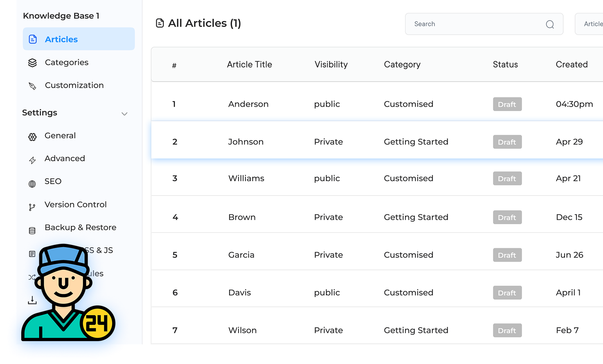Open the Customization page from sidebar
Viewport: 603px width, 364px height.
(x=74, y=85)
